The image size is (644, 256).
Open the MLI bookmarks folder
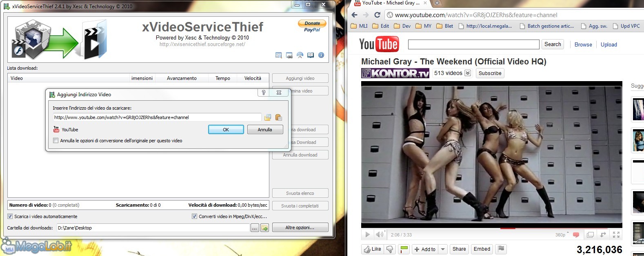click(x=360, y=26)
